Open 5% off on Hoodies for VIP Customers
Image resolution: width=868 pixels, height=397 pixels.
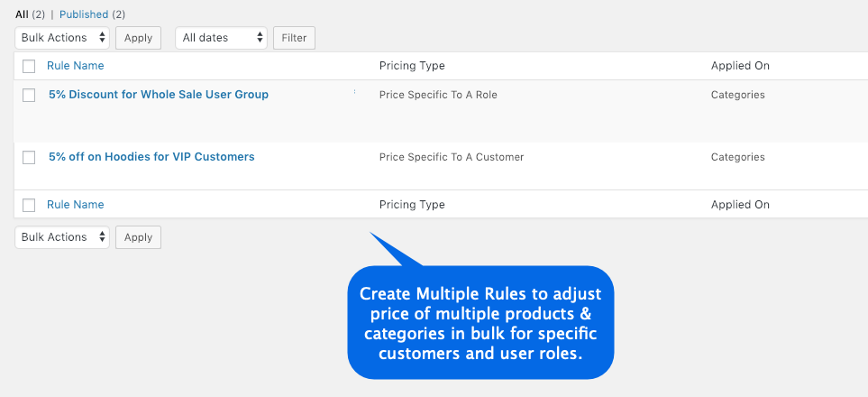coord(151,157)
